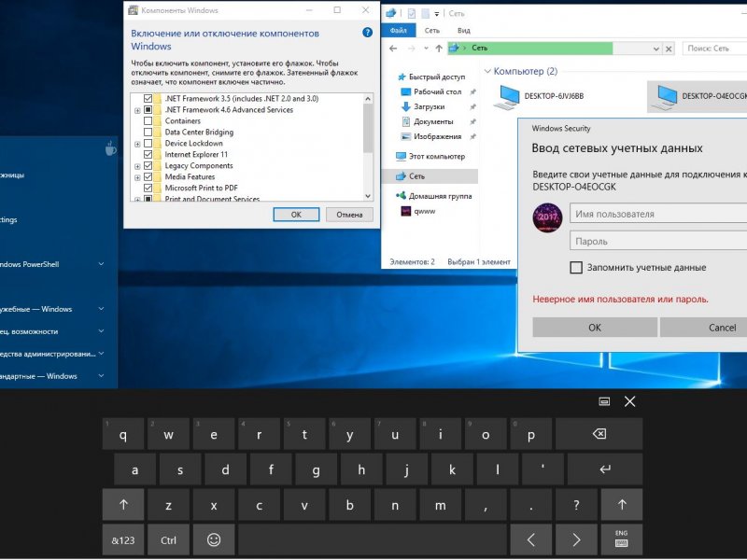Image resolution: width=747 pixels, height=560 pixels.
Task: Open View (Вид) ribbon tab
Action: pos(463,31)
